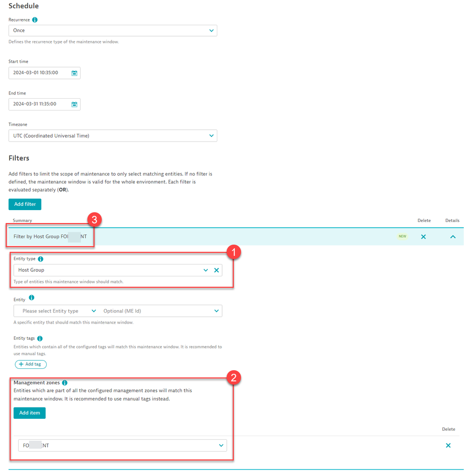Open the Timezone dropdown

point(112,136)
